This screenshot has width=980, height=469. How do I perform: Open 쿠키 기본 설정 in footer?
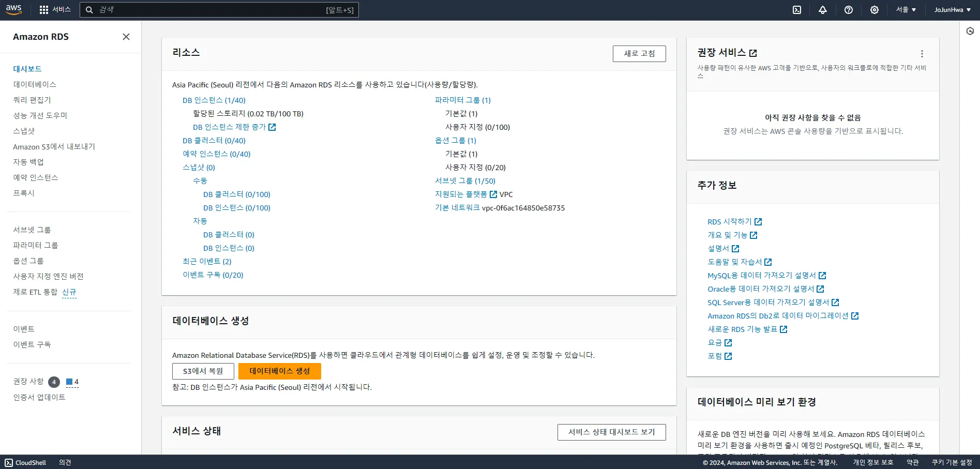(x=952, y=463)
